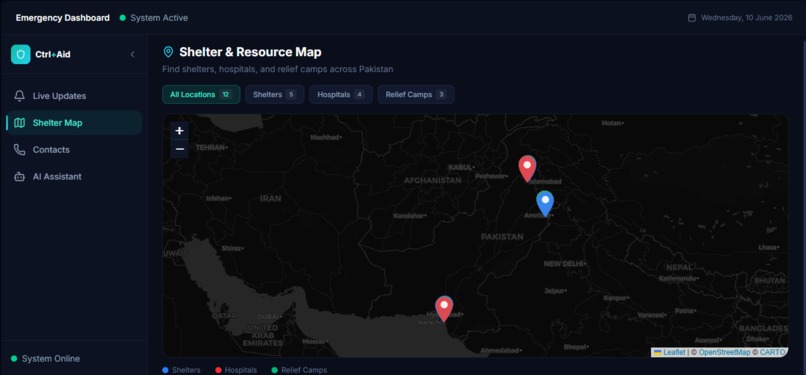Click the phone icon beside Contacts
The height and width of the screenshot is (375, 806).
pos(20,149)
